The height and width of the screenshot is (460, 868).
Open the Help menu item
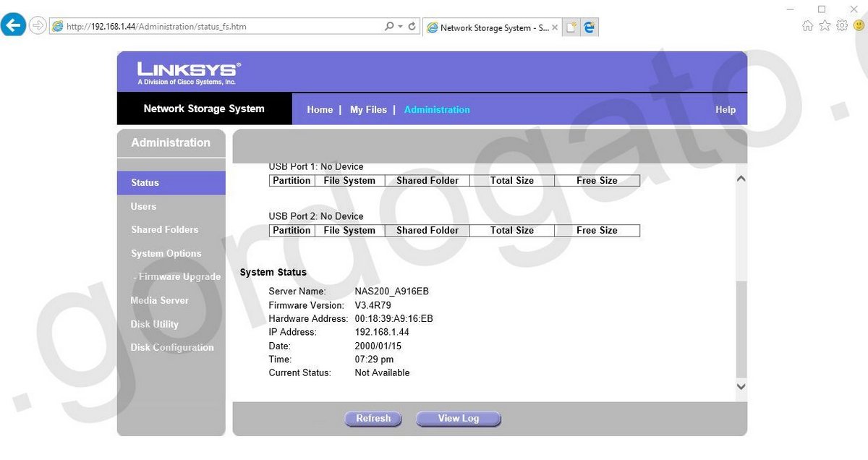[725, 109]
